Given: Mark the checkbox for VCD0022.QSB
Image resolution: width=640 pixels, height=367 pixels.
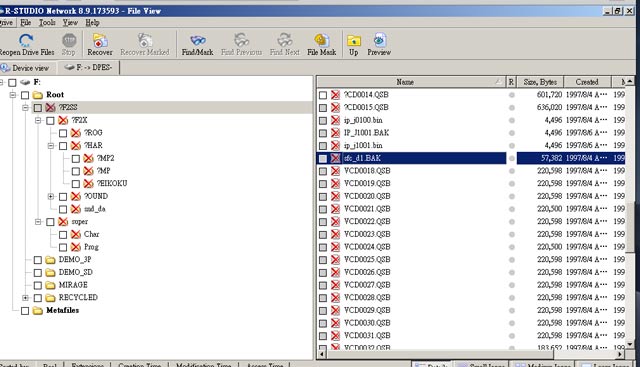Looking at the screenshot, I should point(323,222).
